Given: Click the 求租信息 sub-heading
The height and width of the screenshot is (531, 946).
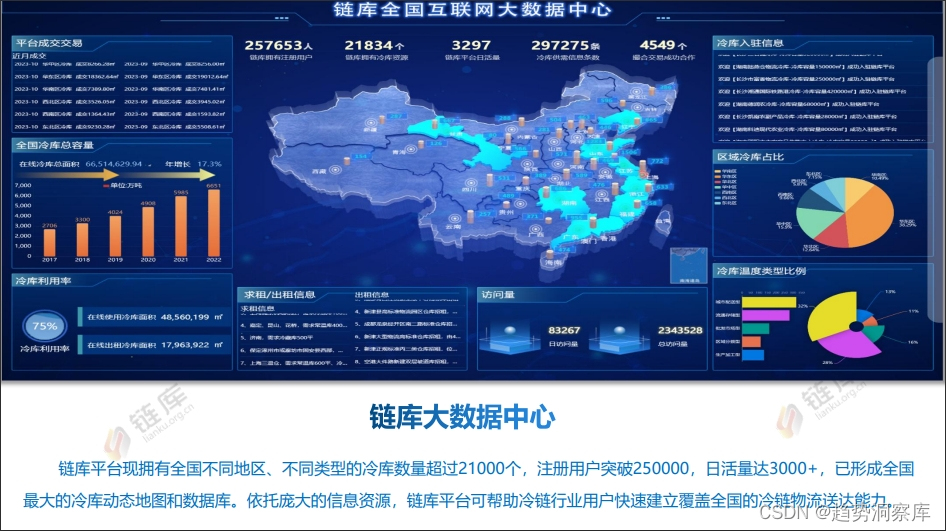Looking at the screenshot, I should [258, 308].
